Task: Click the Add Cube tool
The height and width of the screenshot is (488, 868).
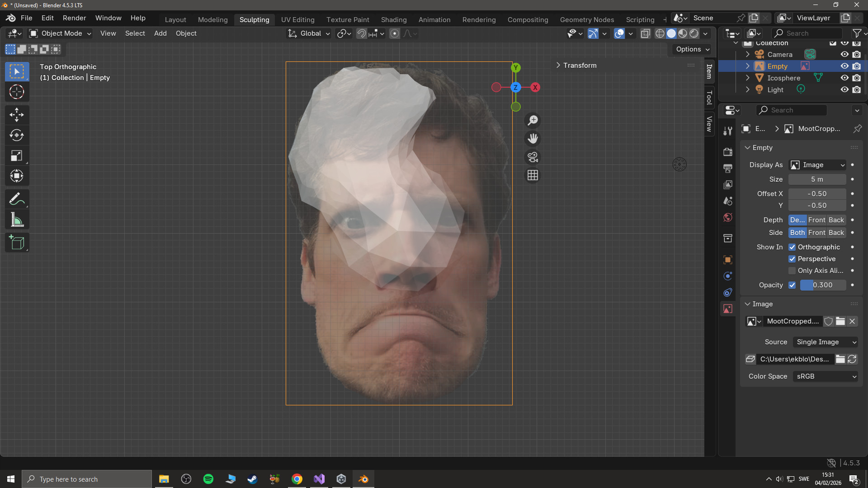Action: (17, 243)
